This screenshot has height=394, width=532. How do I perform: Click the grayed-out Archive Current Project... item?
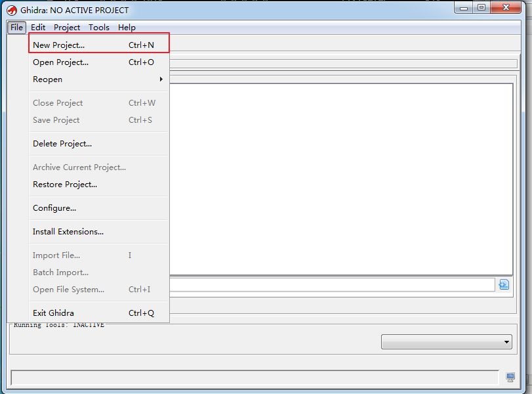pyautogui.click(x=99, y=167)
